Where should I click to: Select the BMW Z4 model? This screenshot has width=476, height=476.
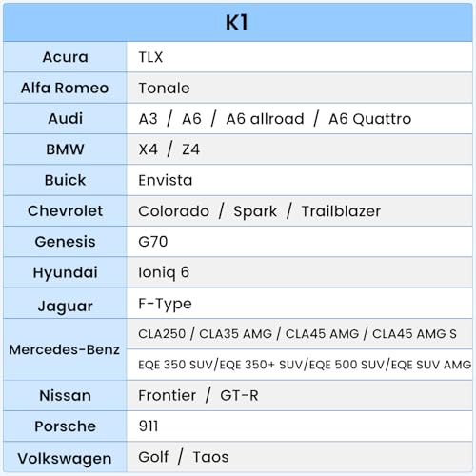(190, 149)
